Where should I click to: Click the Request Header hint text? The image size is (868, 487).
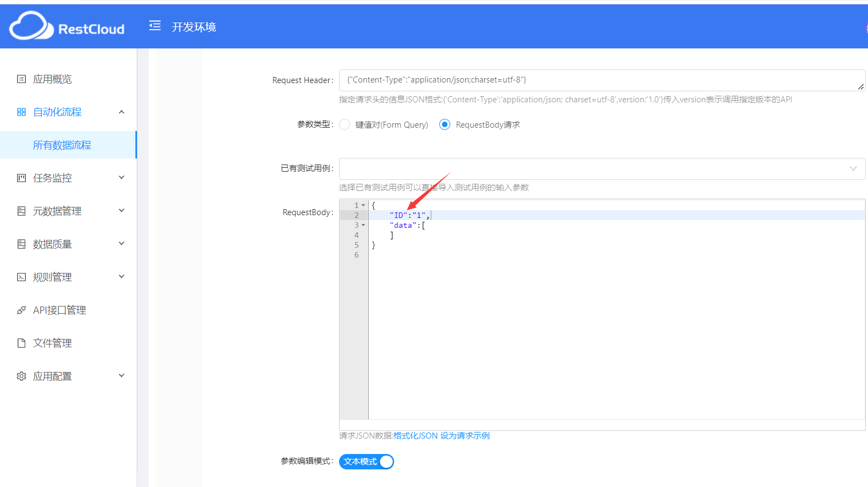pos(565,100)
